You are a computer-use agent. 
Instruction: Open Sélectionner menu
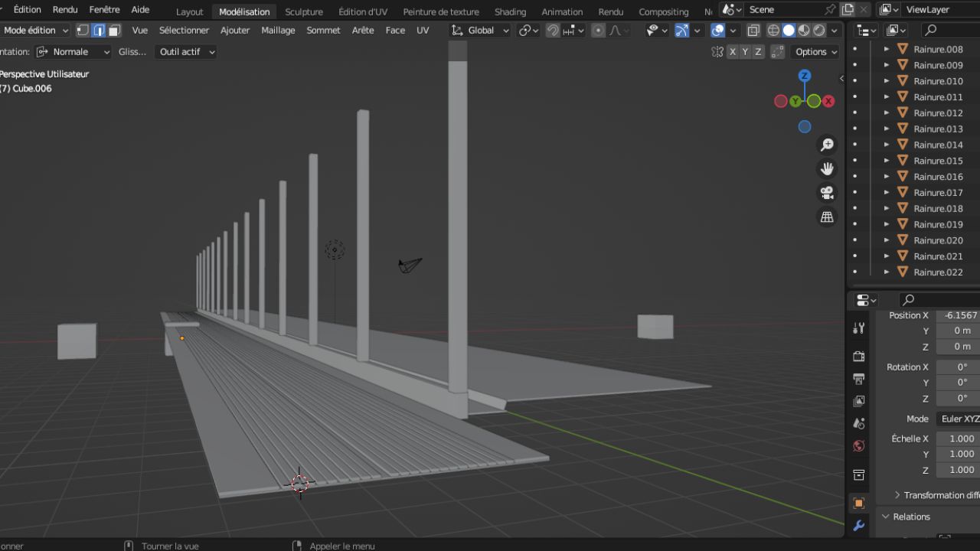(184, 31)
